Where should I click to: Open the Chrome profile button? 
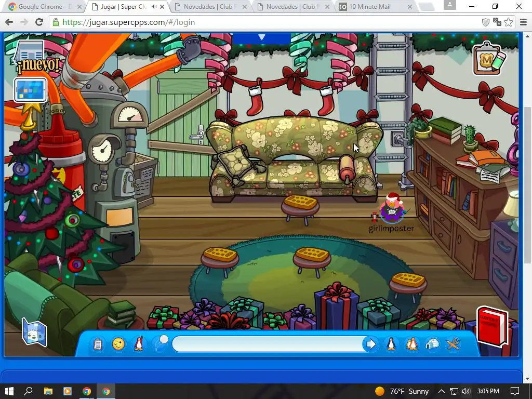449,5
